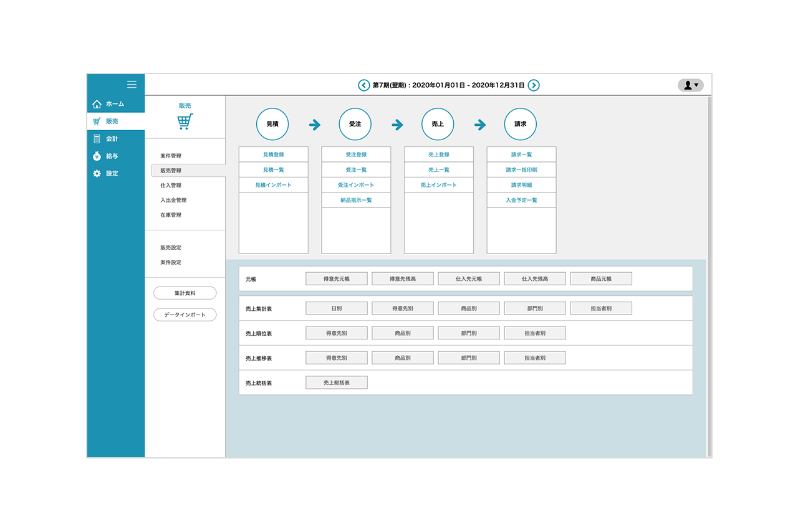798x532 pixels.
Task: Click the 見積 circle step
Action: [x=272, y=125]
